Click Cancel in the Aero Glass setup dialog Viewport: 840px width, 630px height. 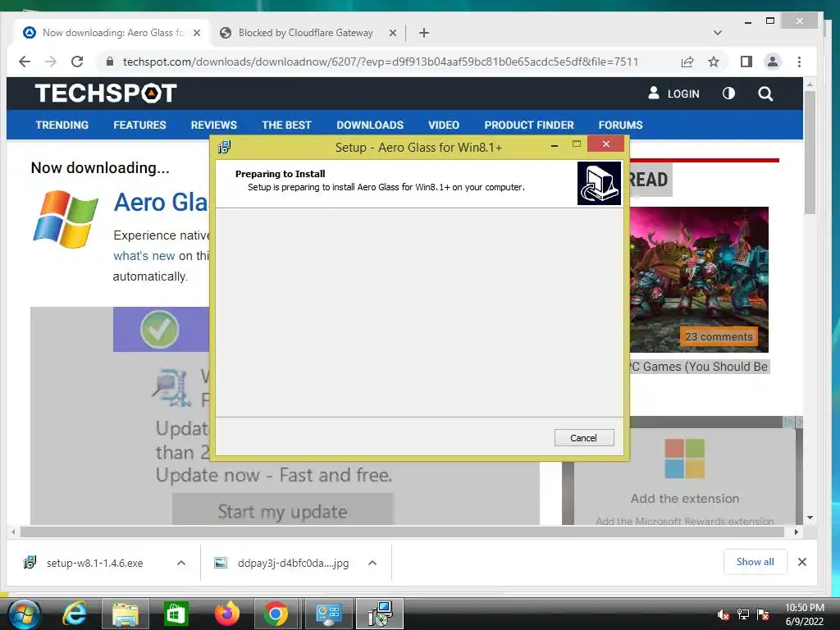click(x=584, y=438)
